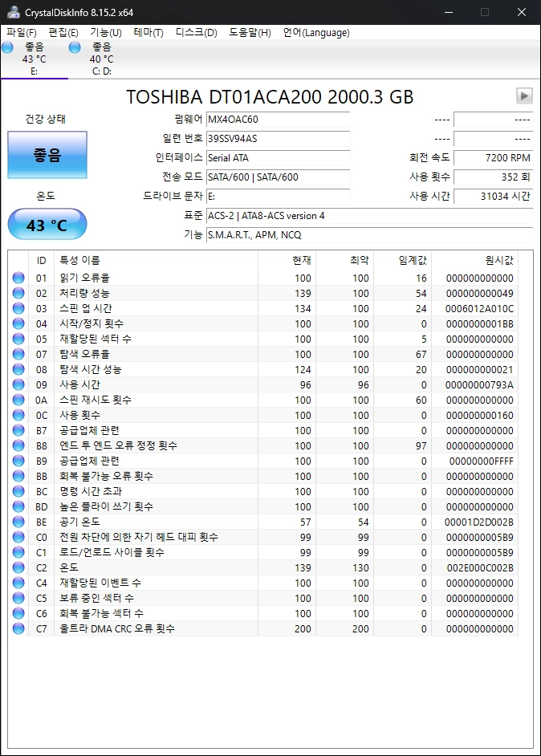
Task: Click the serial number field 39SSV94AS
Action: tap(279, 138)
